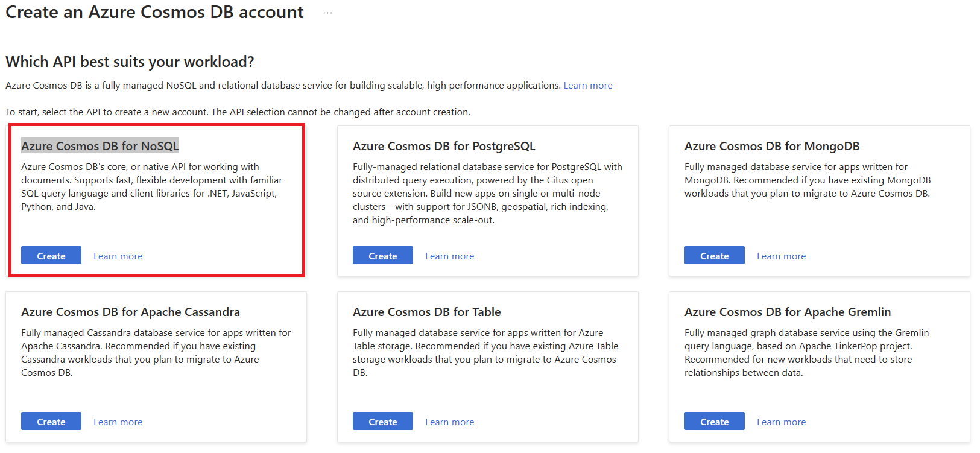Open Learn more for the NoSQL API
The height and width of the screenshot is (453, 980).
[x=118, y=256]
